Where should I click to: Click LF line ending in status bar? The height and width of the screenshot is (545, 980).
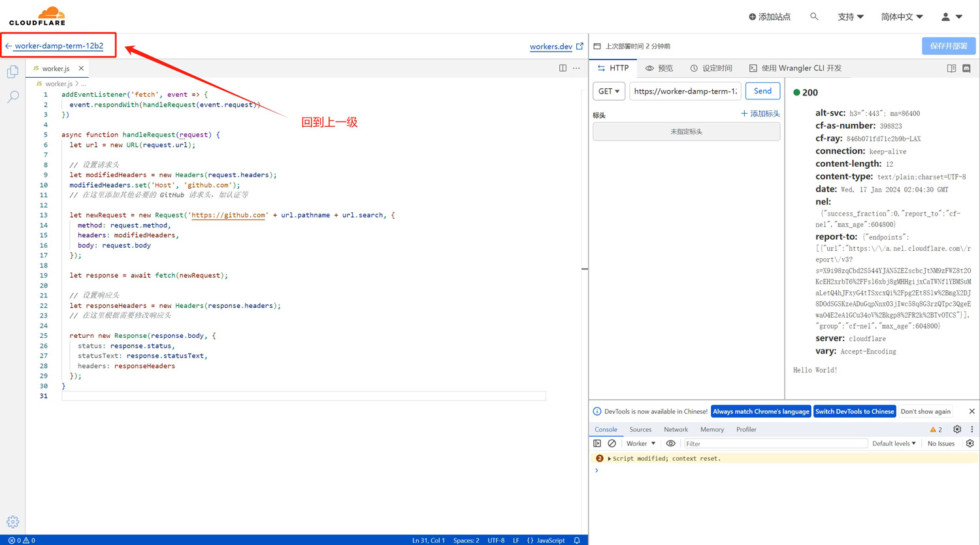(x=515, y=540)
